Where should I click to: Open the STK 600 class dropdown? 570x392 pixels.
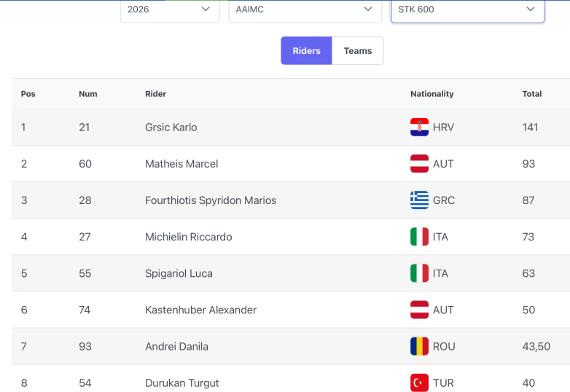[x=467, y=10]
